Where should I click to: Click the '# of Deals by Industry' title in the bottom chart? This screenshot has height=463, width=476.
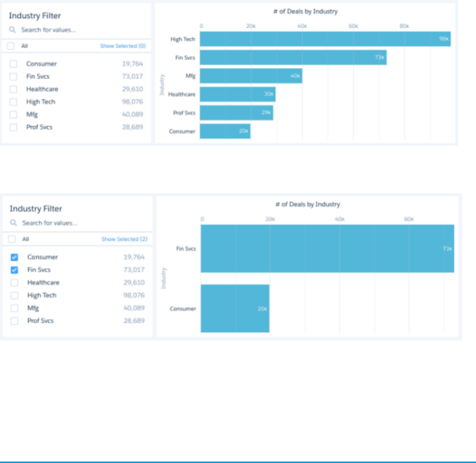point(308,205)
